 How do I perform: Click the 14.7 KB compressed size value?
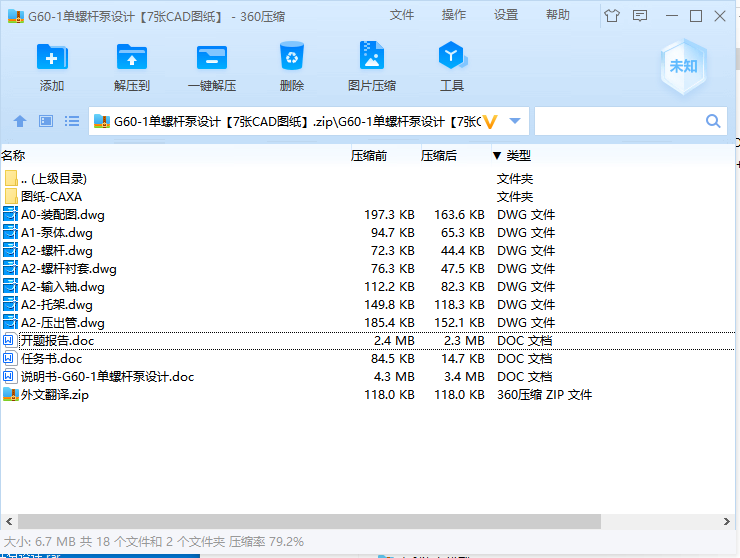pos(462,358)
